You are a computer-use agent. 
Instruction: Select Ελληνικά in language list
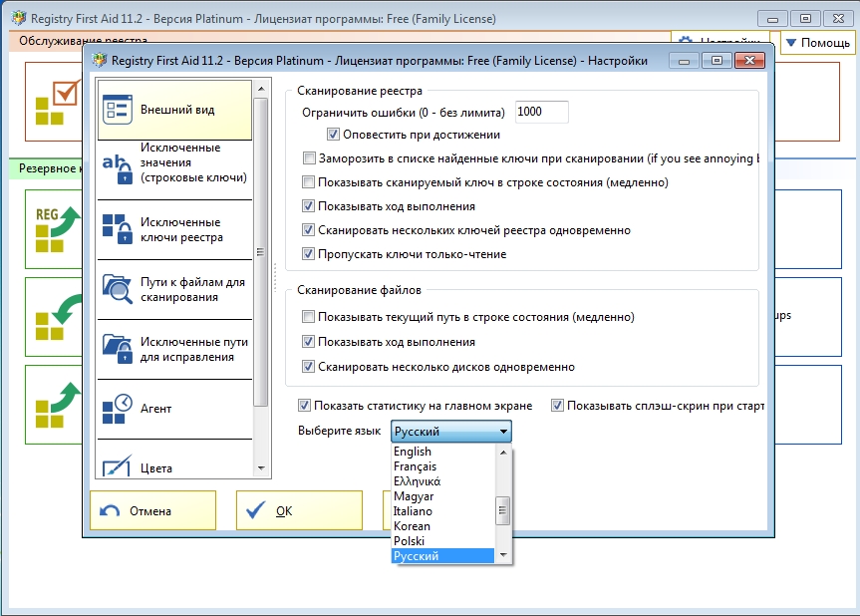tap(442, 481)
